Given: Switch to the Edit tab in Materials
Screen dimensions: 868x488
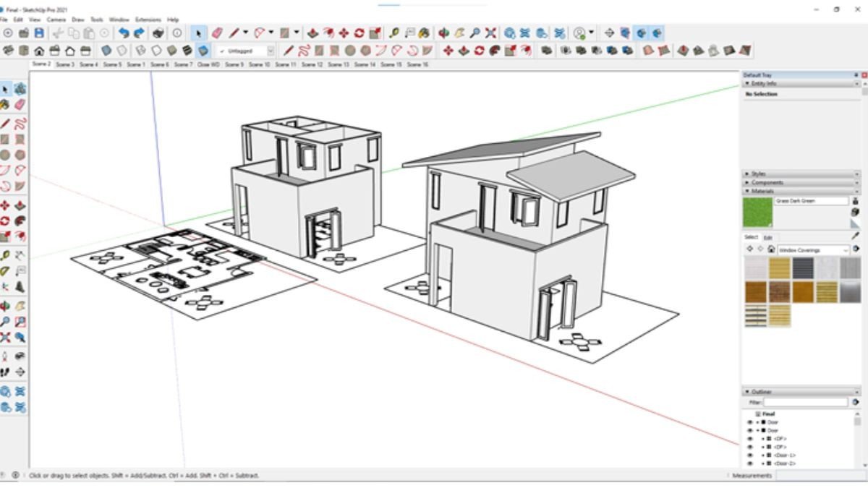Looking at the screenshot, I should [768, 237].
